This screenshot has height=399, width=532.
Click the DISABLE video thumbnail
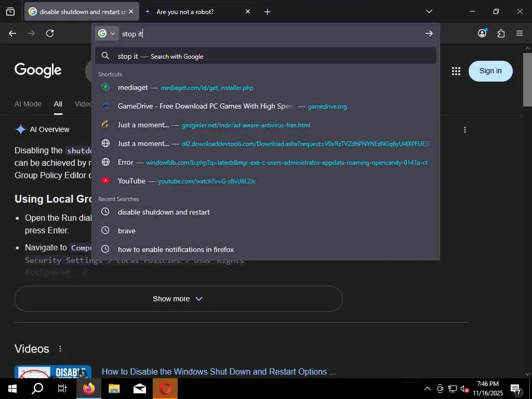pos(53,372)
